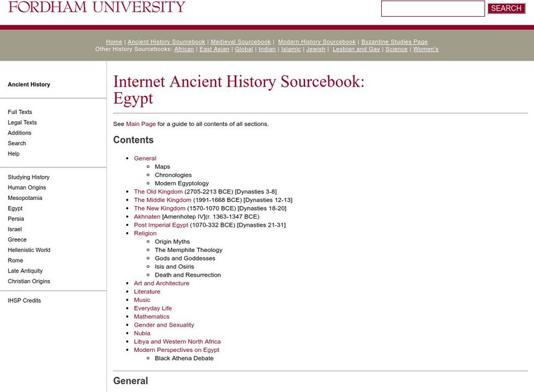Open the Fordham University logo link

[97, 7]
